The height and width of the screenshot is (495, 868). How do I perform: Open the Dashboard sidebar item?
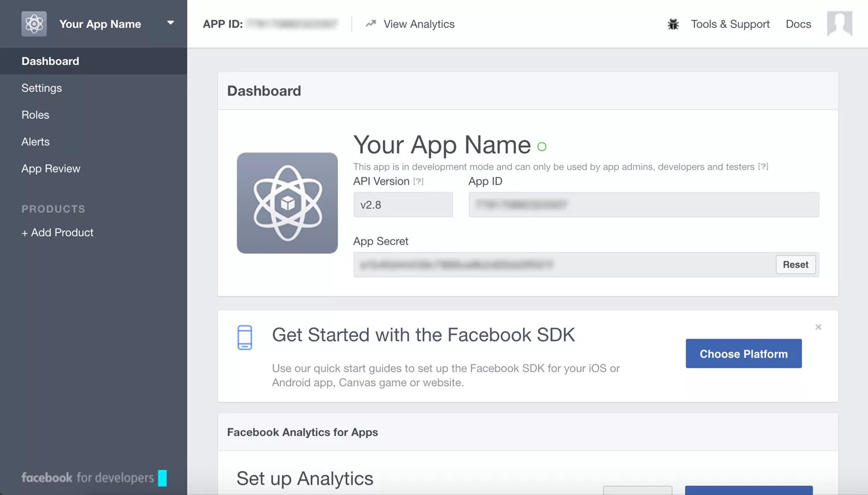94,61
